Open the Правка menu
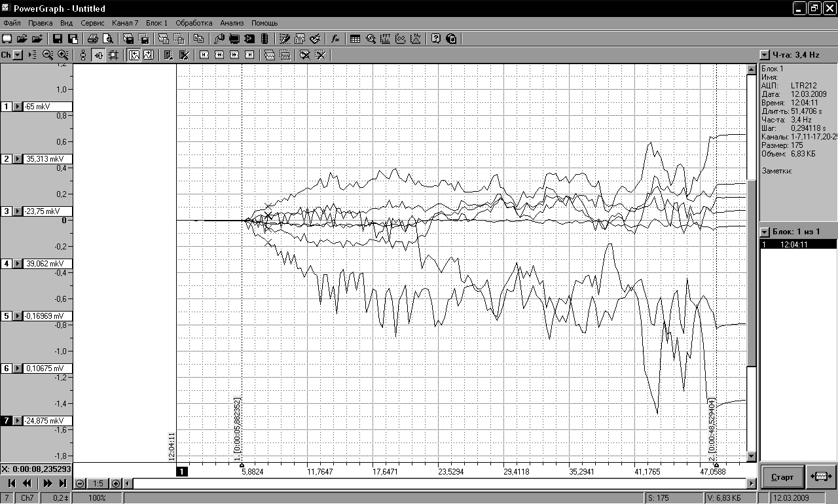Screen dimensions: 838x504 [x=40, y=23]
